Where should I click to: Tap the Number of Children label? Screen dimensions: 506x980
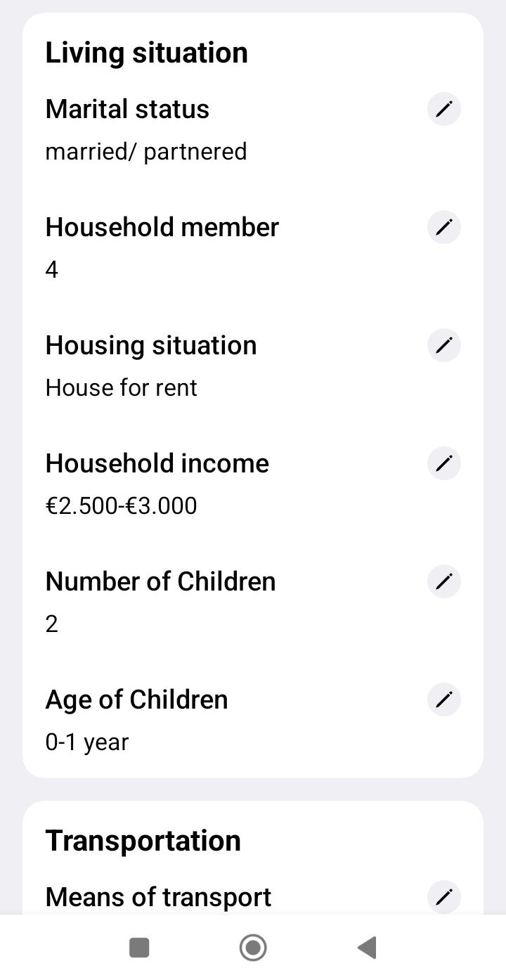tap(160, 582)
